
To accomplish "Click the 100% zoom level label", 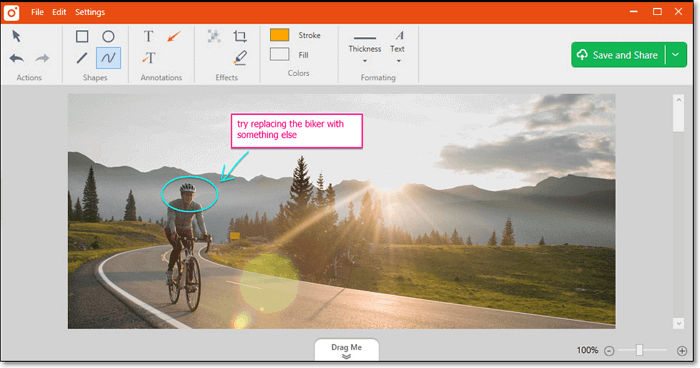I will pyautogui.click(x=587, y=351).
